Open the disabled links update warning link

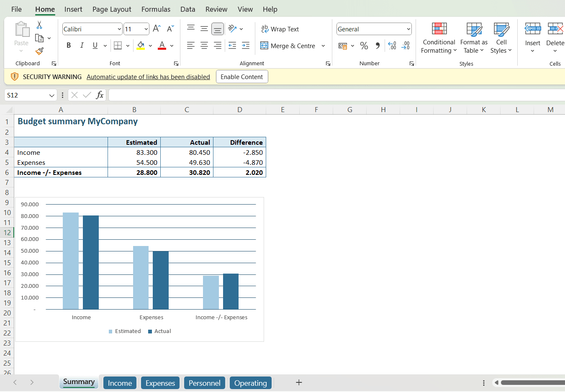148,77
